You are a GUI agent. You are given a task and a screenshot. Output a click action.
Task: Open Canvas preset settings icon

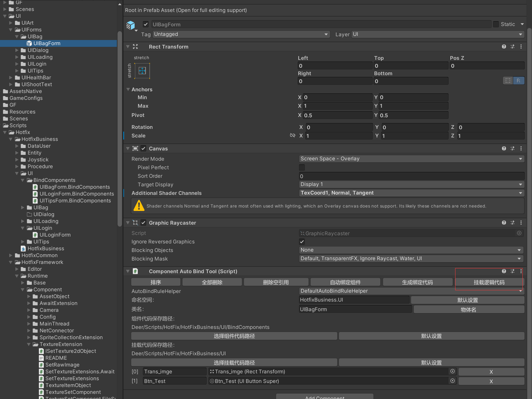(x=513, y=148)
